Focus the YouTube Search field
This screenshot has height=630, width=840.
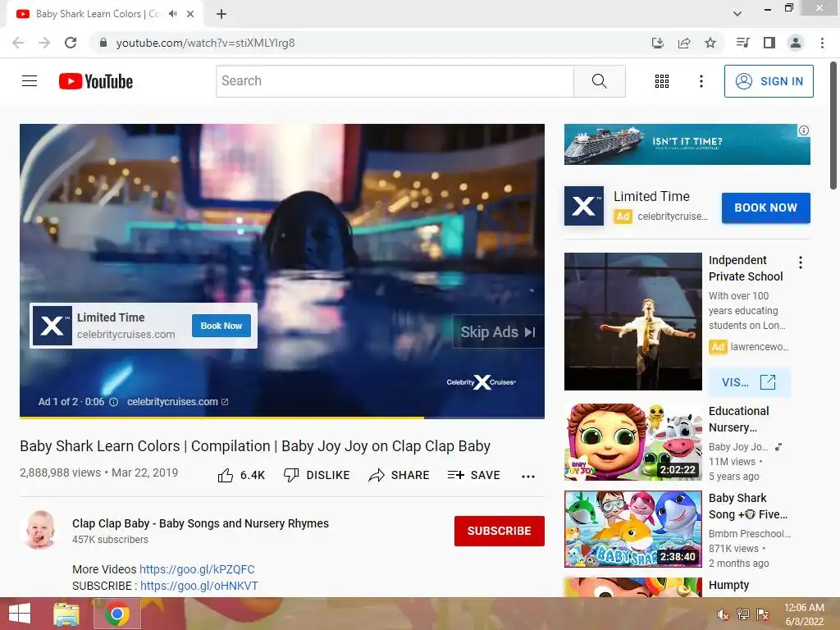[395, 81]
